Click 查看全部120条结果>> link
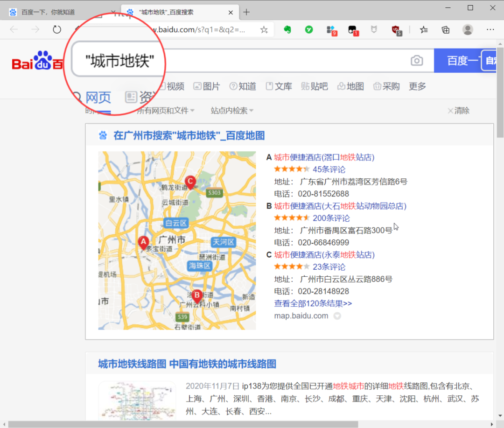This screenshot has height=428, width=504. (x=313, y=303)
